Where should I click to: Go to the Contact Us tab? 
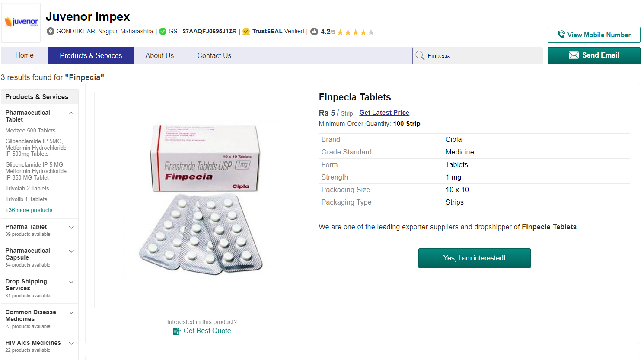214,56
